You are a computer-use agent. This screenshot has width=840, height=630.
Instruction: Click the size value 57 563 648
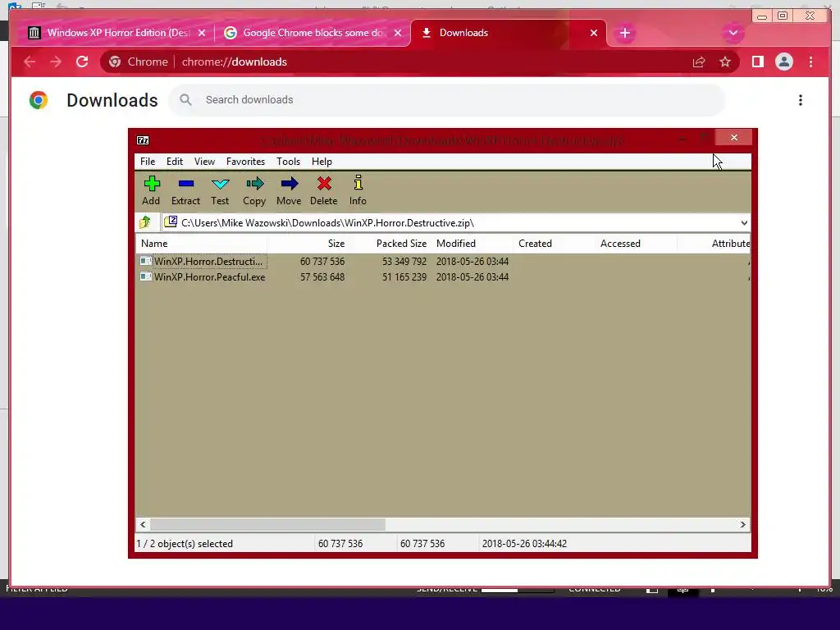tap(322, 277)
